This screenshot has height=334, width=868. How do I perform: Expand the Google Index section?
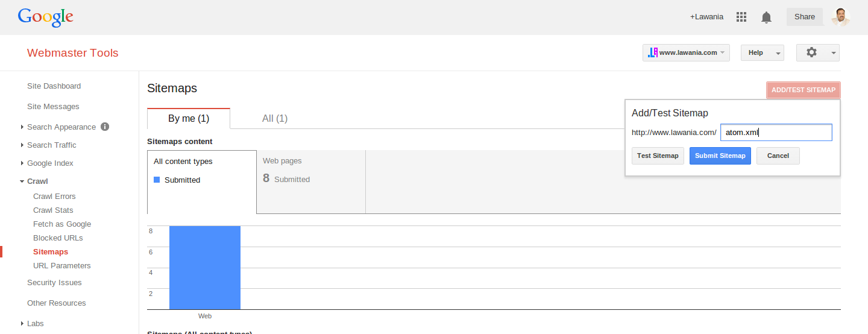coord(47,163)
